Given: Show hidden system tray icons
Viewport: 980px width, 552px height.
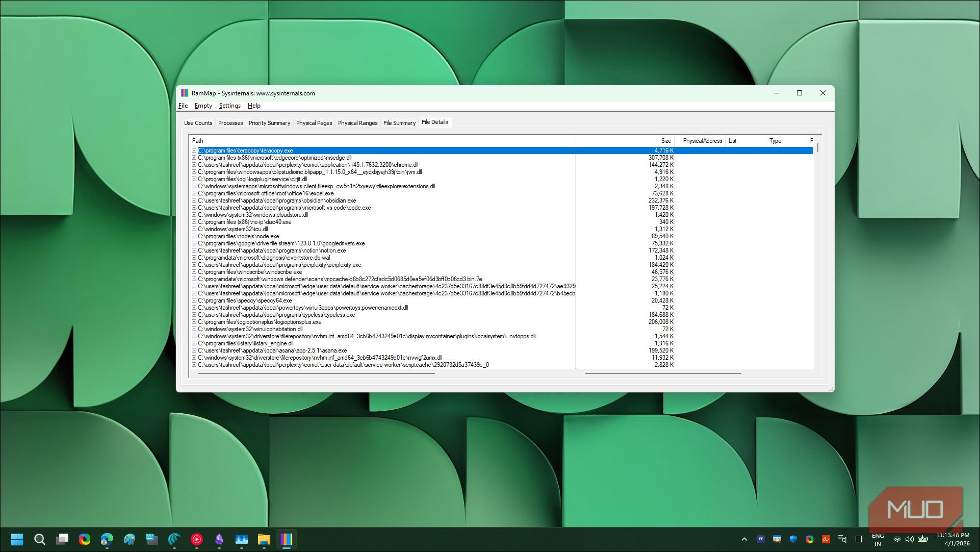Looking at the screenshot, I should pos(744,539).
